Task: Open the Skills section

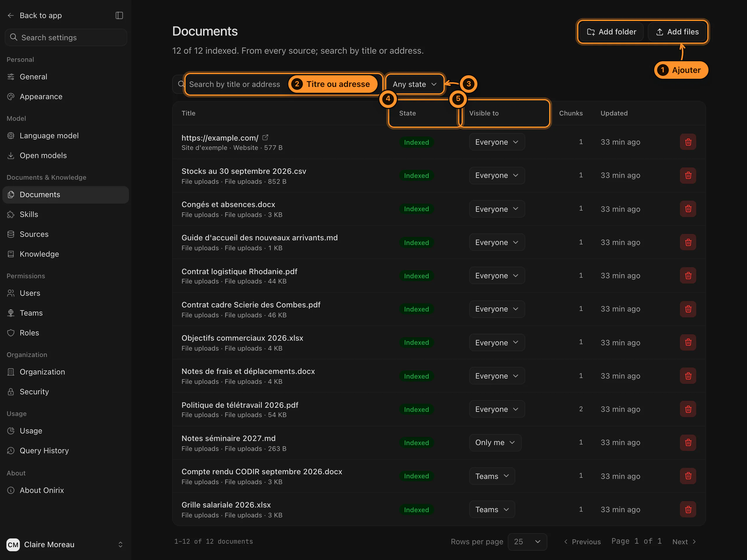Action: coord(66,214)
